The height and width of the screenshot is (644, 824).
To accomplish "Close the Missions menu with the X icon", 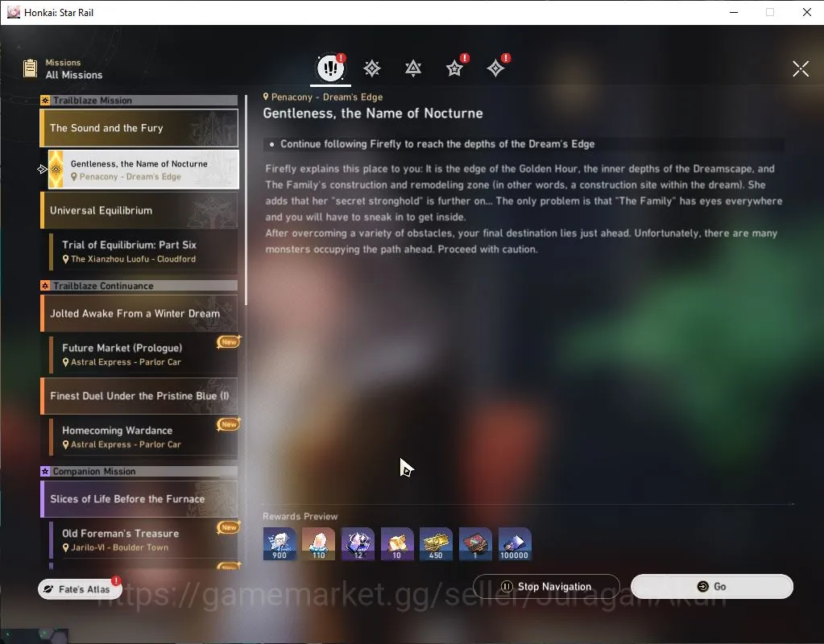I will 801,68.
